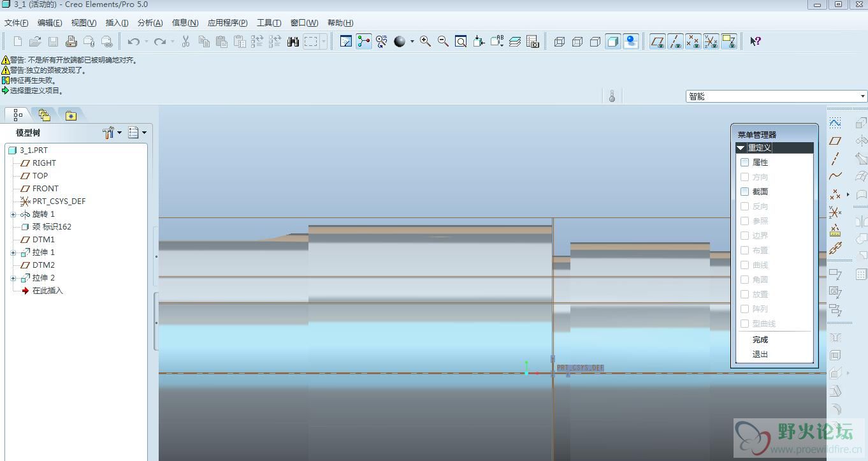Click the Datum Curve tool icon

[835, 176]
